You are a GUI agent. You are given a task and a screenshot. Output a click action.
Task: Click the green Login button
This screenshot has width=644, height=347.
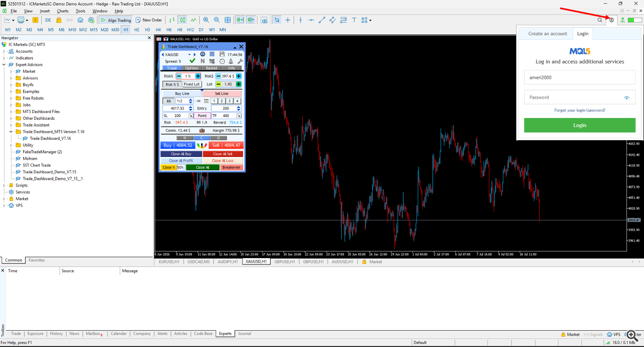pos(580,125)
